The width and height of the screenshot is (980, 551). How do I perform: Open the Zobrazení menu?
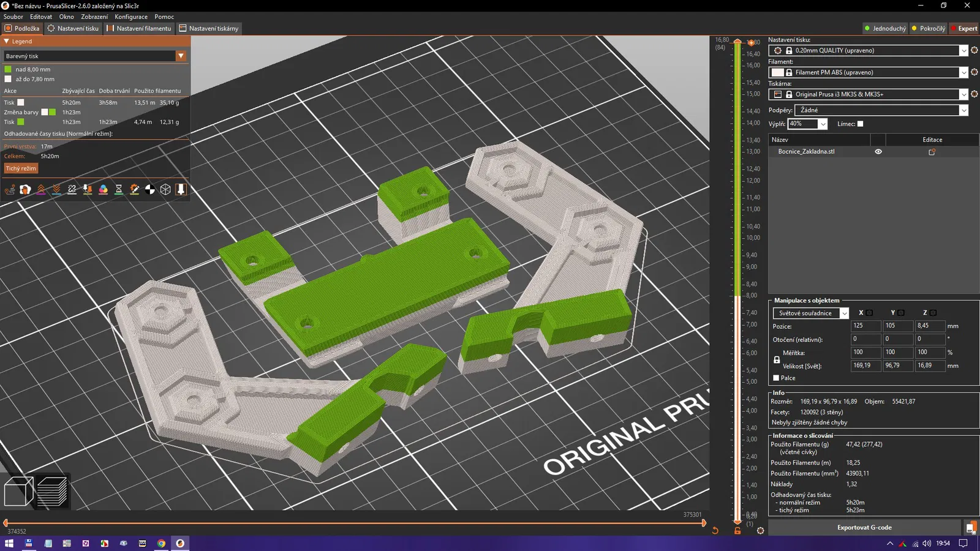click(94, 17)
